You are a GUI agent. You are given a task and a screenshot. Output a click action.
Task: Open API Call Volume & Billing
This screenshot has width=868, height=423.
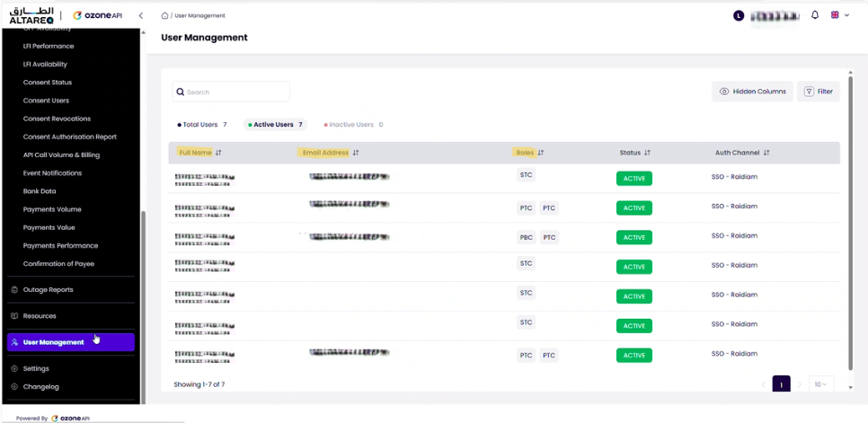coord(61,155)
